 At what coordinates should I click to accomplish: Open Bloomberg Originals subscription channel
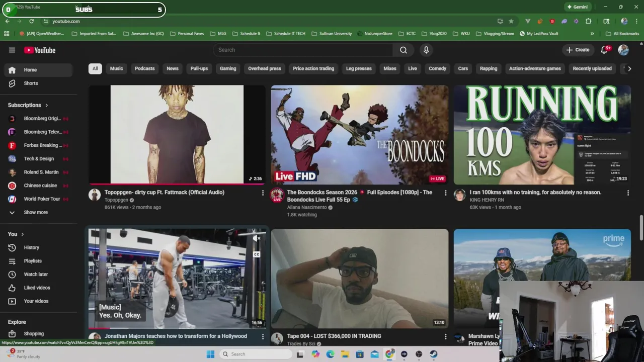(38, 119)
